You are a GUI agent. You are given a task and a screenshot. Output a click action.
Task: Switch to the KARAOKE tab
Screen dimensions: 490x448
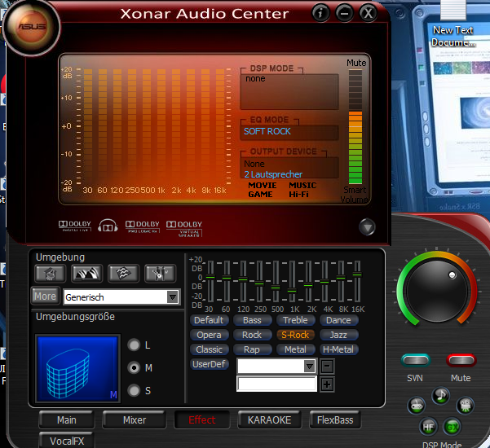click(270, 420)
